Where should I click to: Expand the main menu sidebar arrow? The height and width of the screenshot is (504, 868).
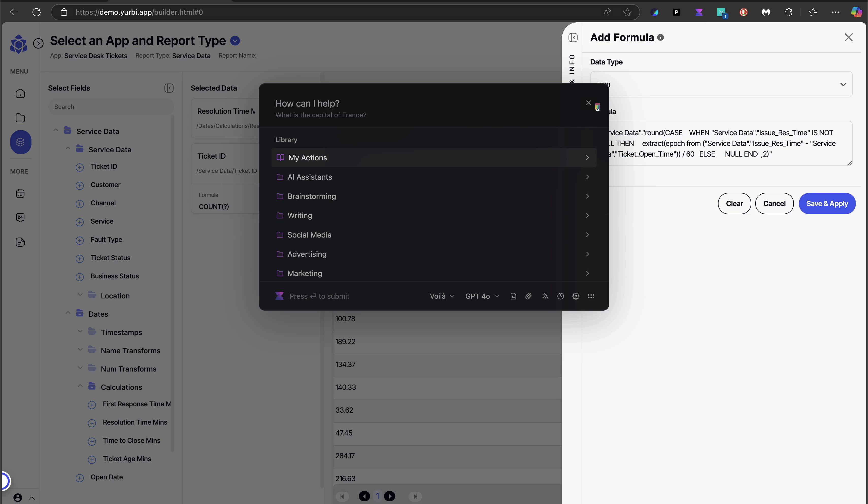[38, 43]
